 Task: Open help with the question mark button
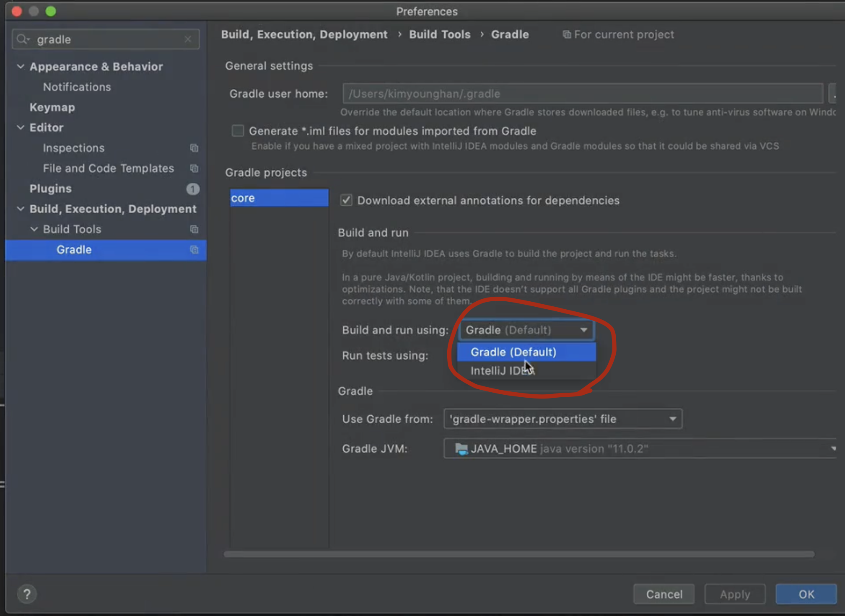27,594
